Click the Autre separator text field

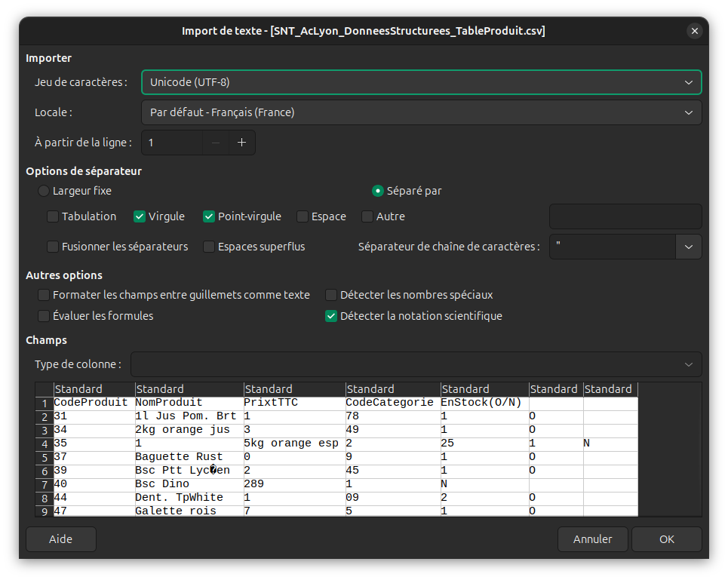click(x=625, y=216)
